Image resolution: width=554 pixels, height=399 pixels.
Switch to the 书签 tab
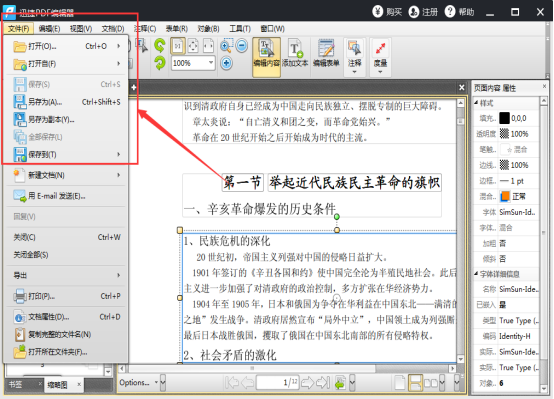(15, 385)
